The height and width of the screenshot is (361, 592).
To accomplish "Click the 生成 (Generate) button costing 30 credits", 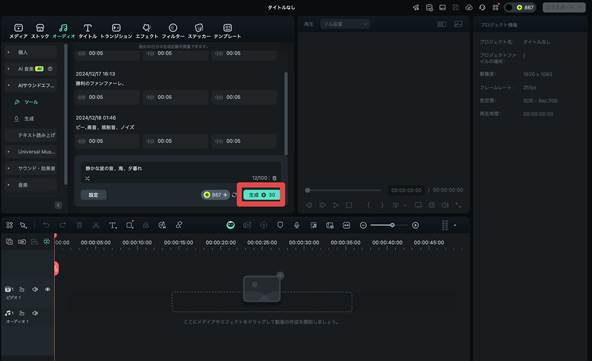I will pos(261,195).
